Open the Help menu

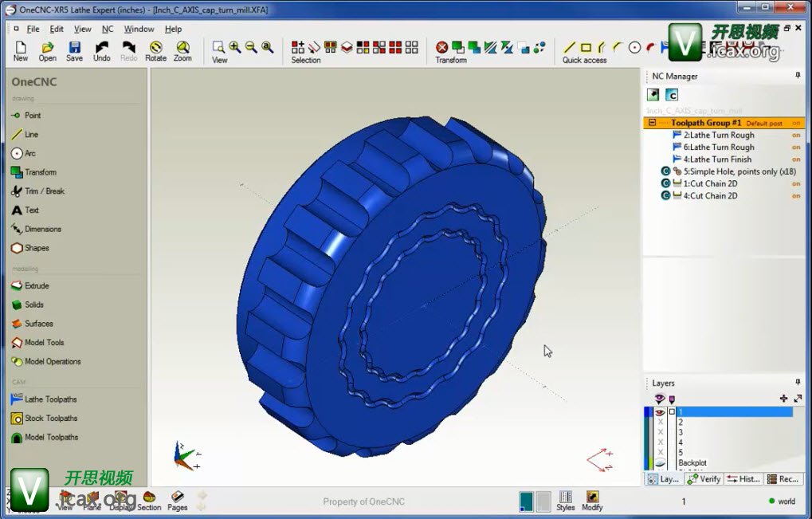(173, 29)
